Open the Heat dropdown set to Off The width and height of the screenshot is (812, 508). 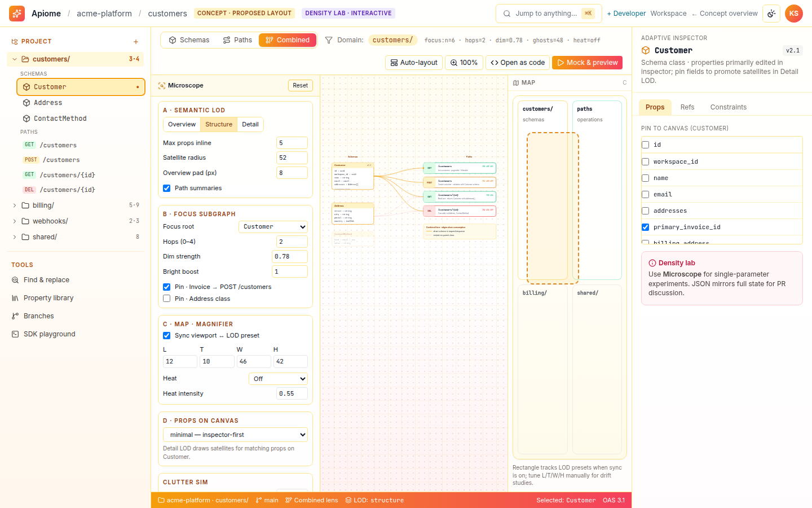278,379
